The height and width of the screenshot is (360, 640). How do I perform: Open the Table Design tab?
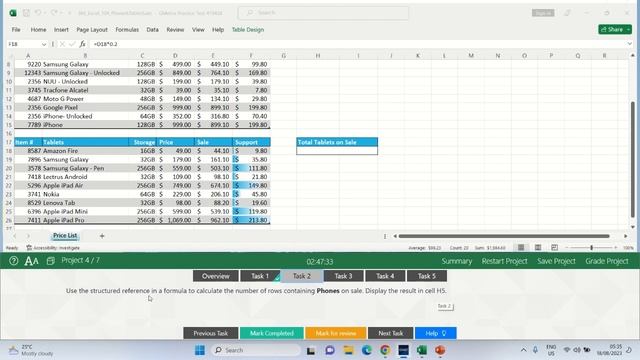248,29
